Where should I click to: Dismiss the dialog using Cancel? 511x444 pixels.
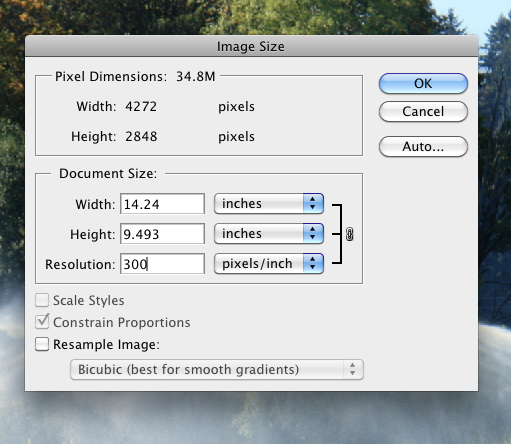coord(423,111)
